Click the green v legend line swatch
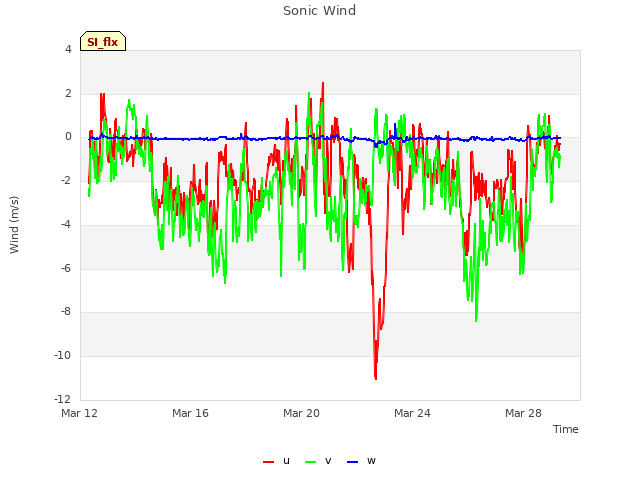Image resolution: width=640 pixels, height=480 pixels. pyautogui.click(x=310, y=462)
